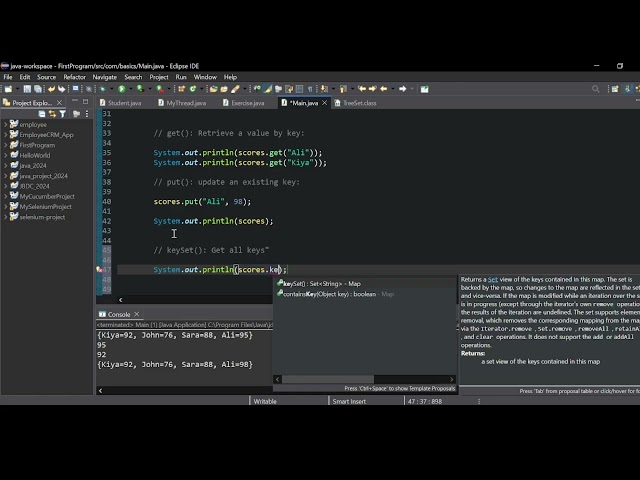
Task: Click the Redo arrow icon
Action: click(x=61, y=89)
